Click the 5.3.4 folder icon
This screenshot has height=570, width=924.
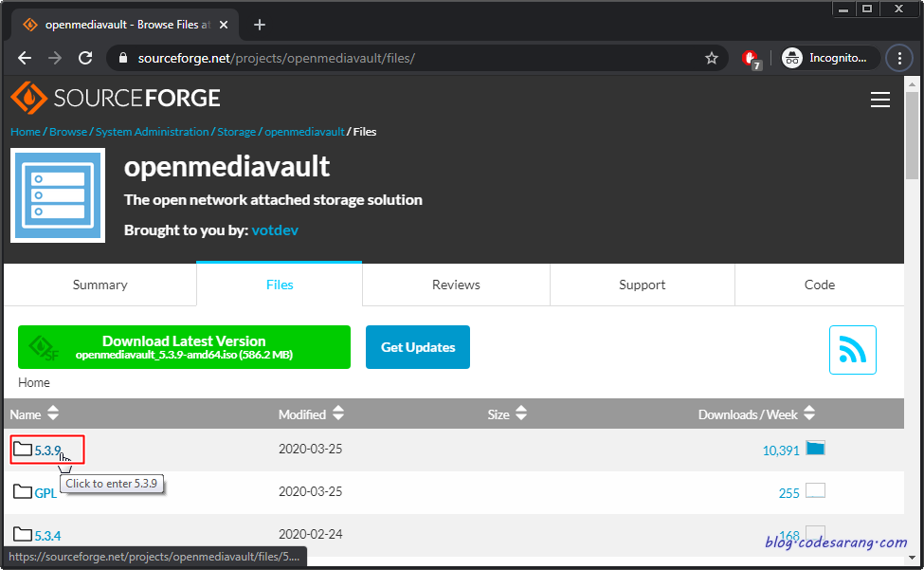tap(23, 534)
